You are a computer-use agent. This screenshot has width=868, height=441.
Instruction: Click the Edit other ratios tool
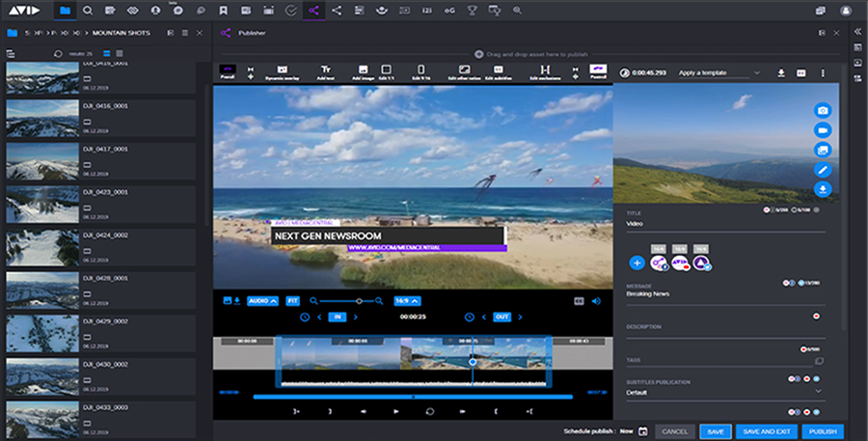coord(465,72)
